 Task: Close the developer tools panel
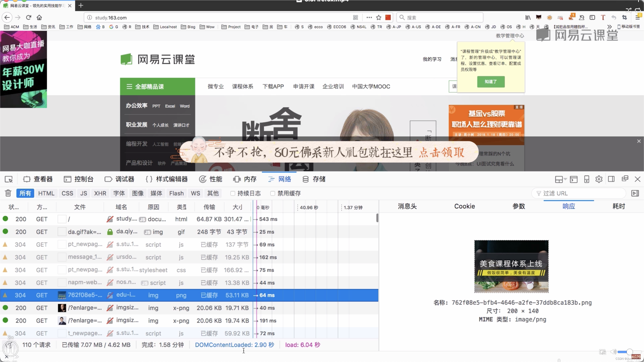click(x=638, y=179)
